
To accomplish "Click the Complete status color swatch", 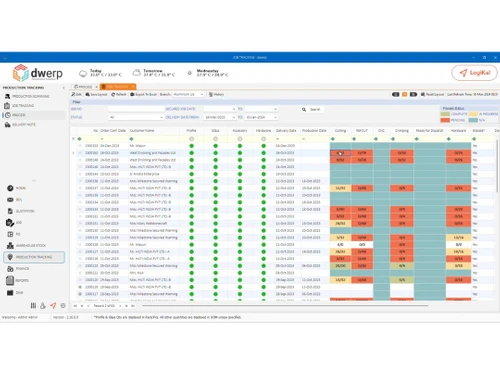I will 445,114.
